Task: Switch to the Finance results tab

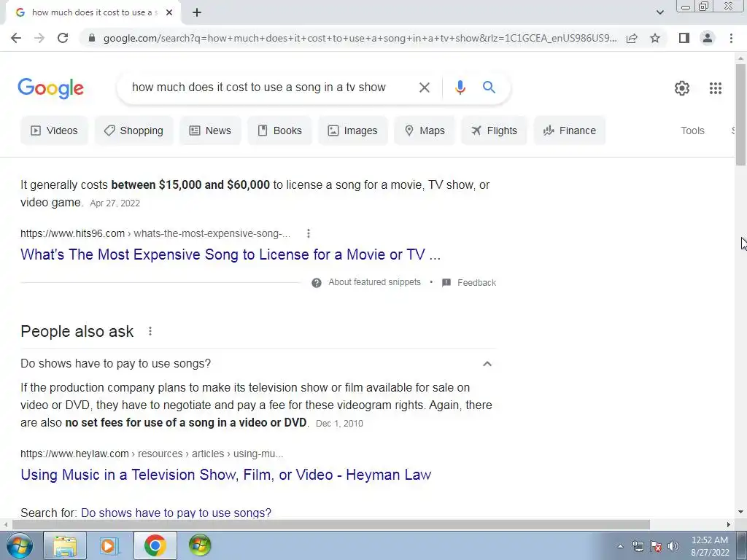Action: 570,131
